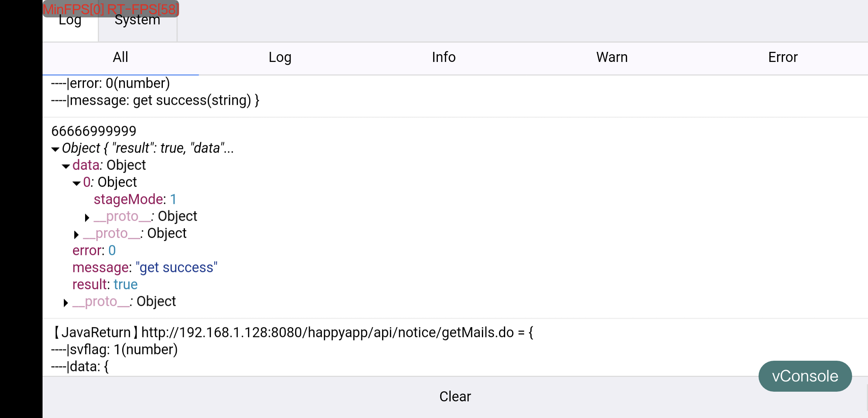Screen dimensions: 868x418
Task: Expand __proto__ directly below result: true
Action: tap(65, 303)
